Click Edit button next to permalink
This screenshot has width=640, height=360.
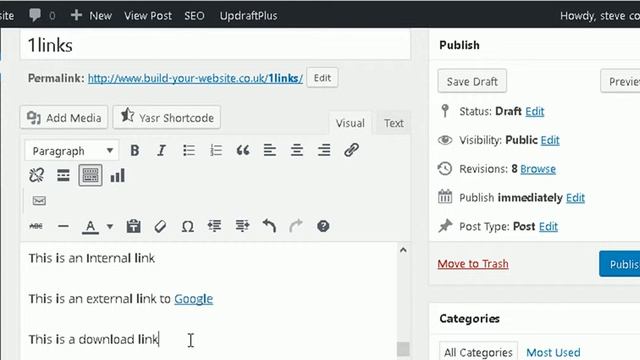pos(322,78)
